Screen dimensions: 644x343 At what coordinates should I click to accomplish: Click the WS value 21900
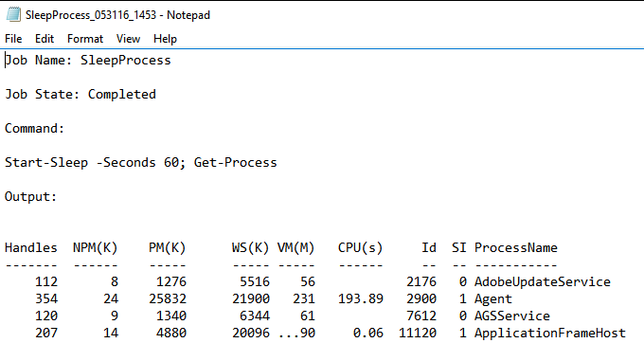[x=251, y=299]
